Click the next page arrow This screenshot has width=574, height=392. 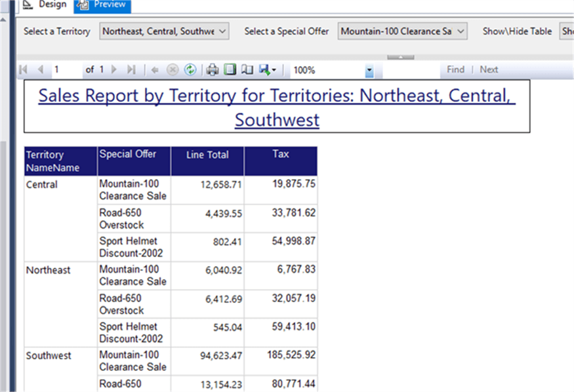point(114,69)
